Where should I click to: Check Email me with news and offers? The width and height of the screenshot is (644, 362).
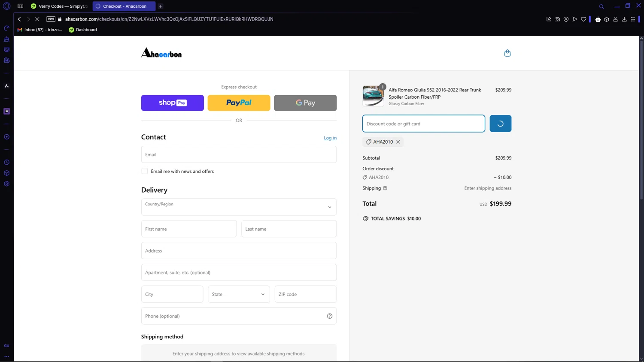point(145,171)
